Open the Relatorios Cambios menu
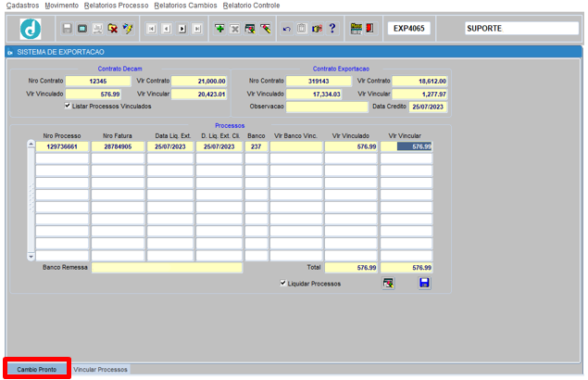The image size is (588, 380). [185, 6]
